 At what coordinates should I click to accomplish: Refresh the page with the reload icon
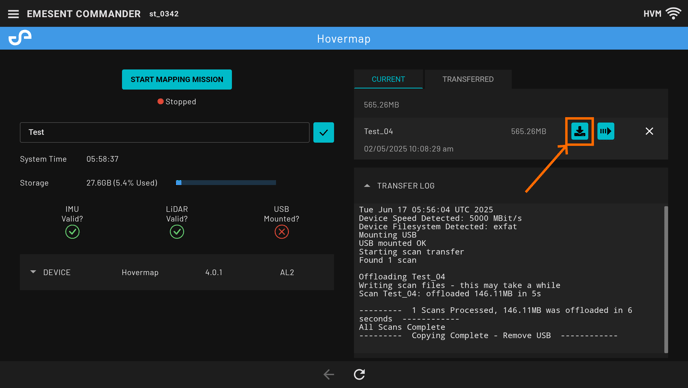coord(359,374)
